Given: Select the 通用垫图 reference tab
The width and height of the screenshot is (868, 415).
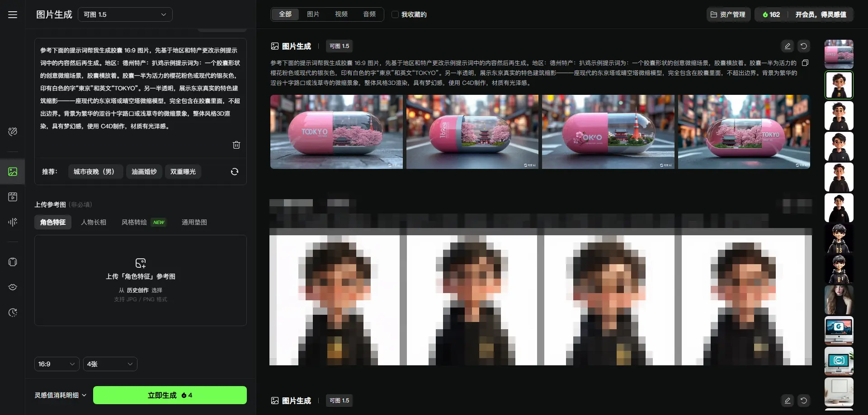Looking at the screenshot, I should 194,222.
